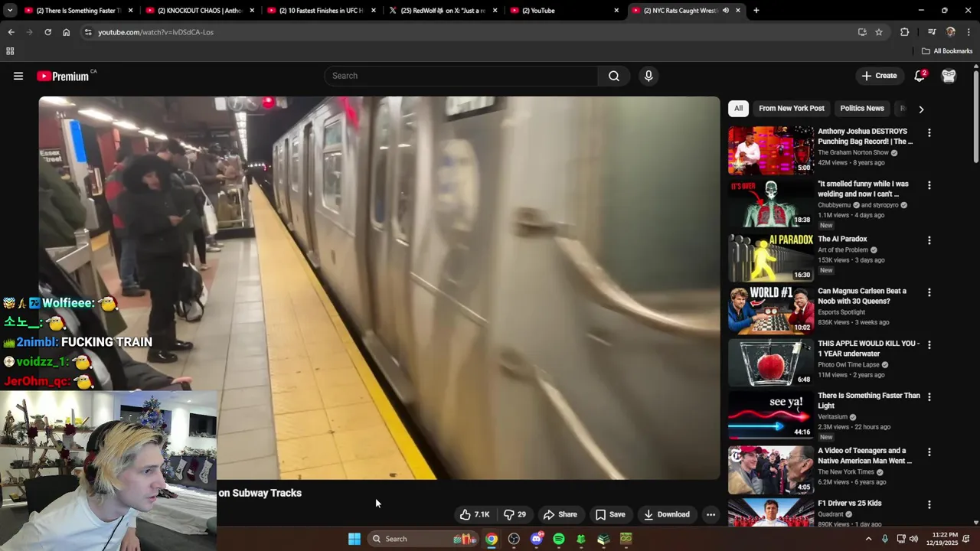Select Politics News filter chip
Image resolution: width=980 pixels, height=551 pixels.
(x=862, y=109)
